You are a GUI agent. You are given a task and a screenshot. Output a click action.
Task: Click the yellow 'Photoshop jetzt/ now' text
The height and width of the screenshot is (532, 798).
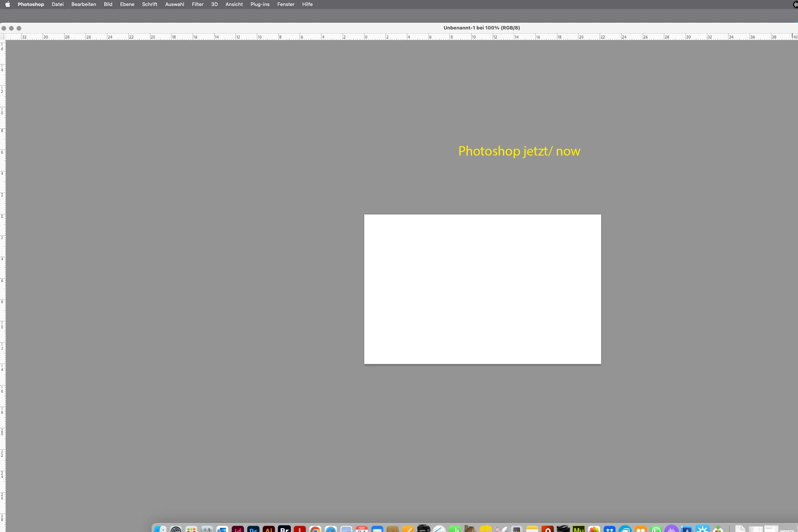519,151
